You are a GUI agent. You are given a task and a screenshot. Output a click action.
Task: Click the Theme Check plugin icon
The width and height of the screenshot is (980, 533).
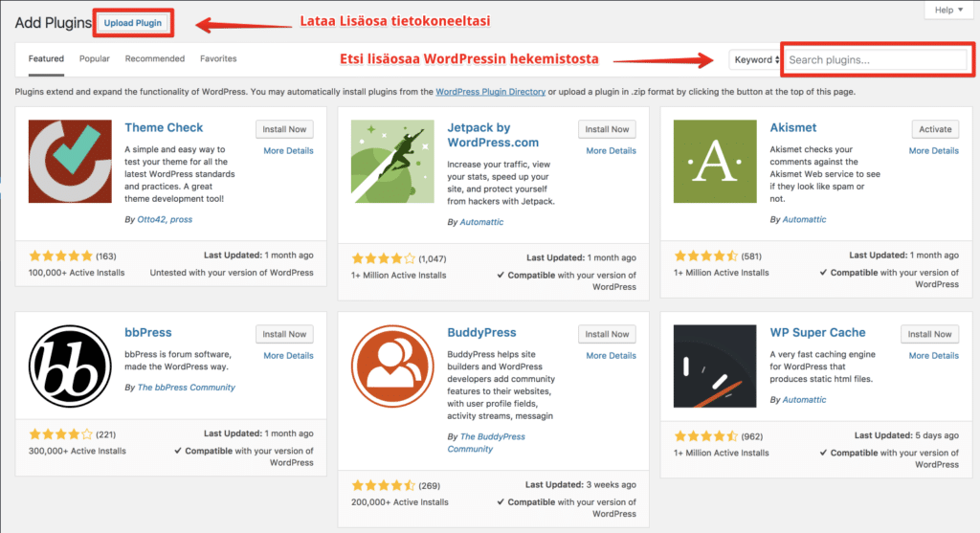[x=70, y=161]
